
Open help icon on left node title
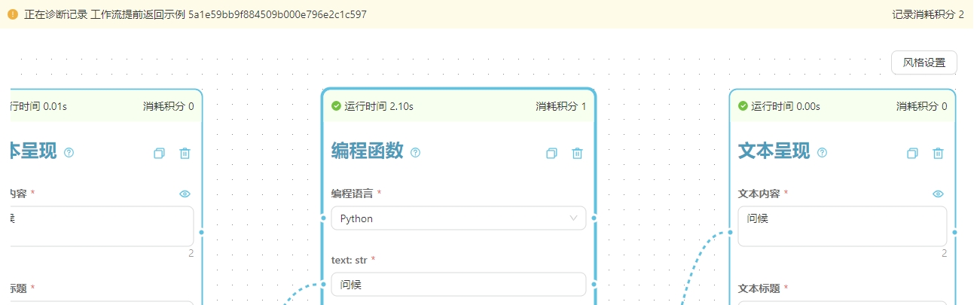click(69, 153)
